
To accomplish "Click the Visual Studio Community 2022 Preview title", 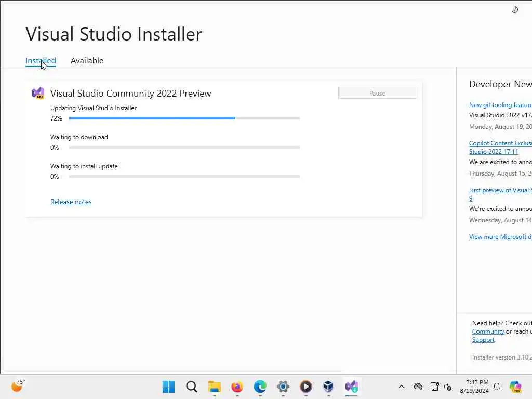I will coord(130,94).
